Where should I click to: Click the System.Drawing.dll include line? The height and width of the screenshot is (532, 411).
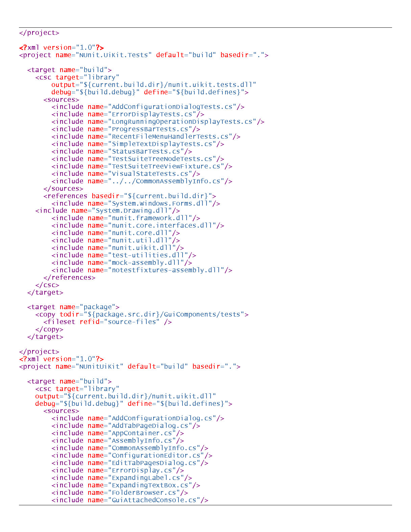pyautogui.click(x=107, y=211)
